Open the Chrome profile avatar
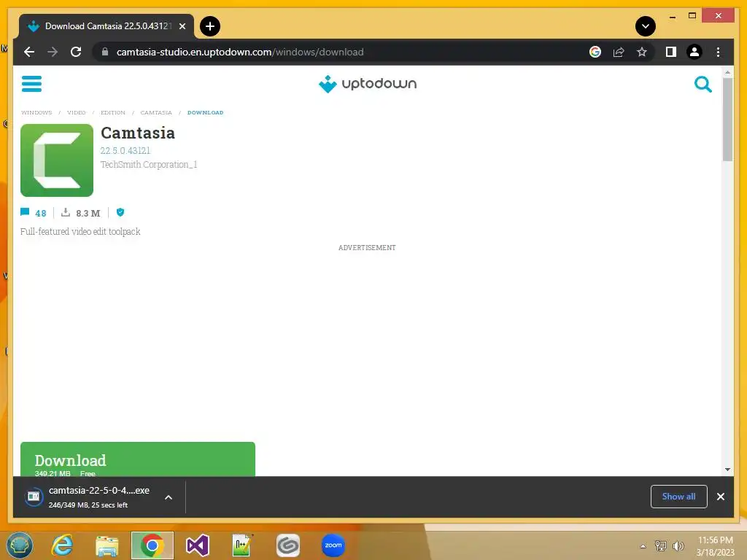This screenshot has height=560, width=747. (694, 52)
